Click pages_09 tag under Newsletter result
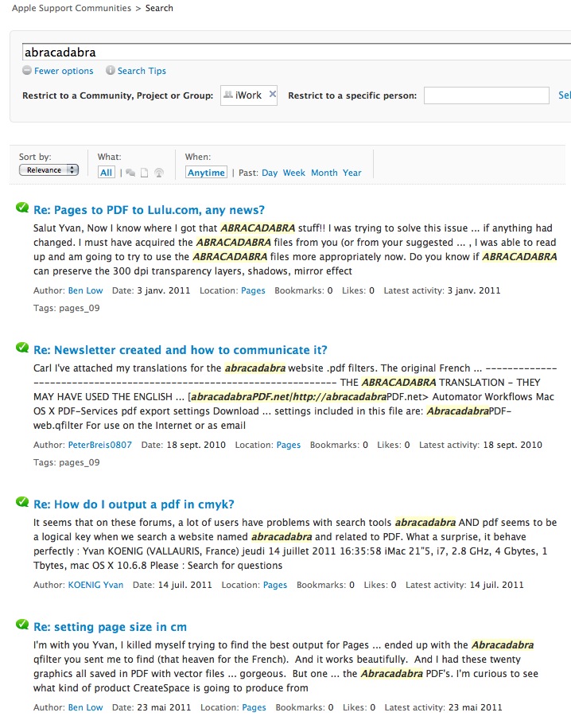 tap(79, 462)
